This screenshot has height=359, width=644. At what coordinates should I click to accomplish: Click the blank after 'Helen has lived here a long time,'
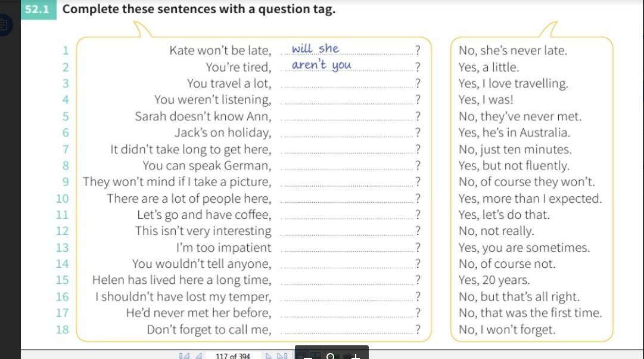349,280
